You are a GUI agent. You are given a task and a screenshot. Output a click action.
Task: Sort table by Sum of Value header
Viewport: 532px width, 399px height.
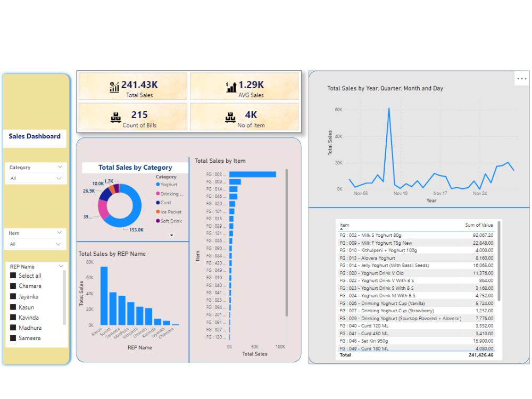[479, 225]
